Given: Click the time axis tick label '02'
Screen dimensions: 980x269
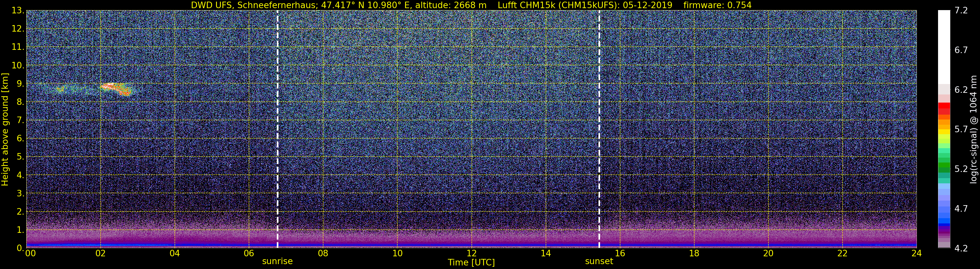Looking at the screenshot, I should 101,253.
